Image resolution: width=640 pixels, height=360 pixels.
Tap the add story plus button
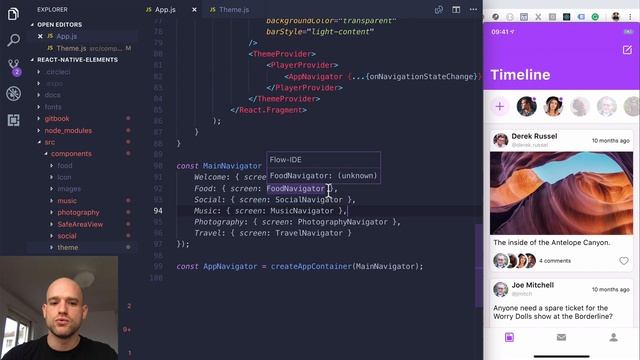click(500, 107)
